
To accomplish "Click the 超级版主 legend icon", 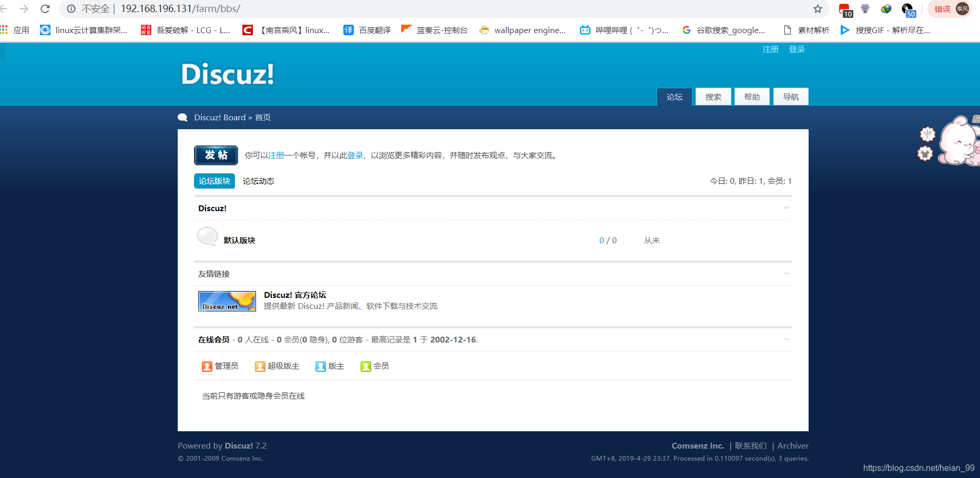I will (x=260, y=366).
